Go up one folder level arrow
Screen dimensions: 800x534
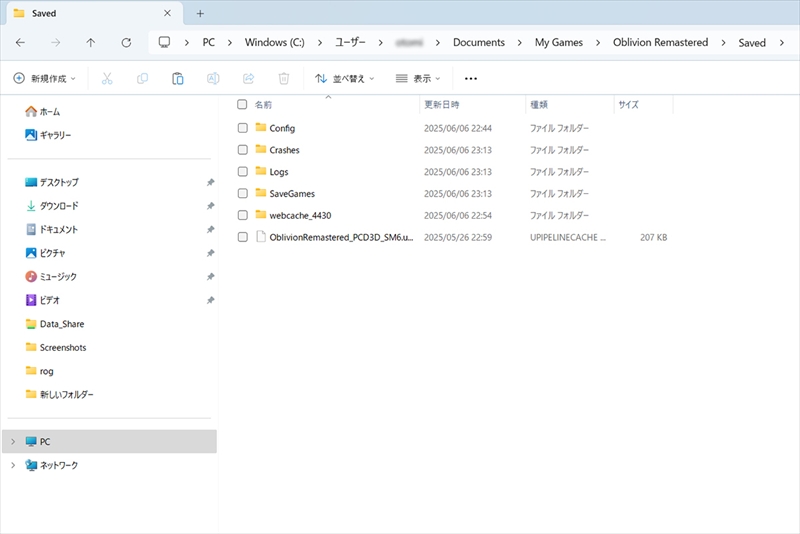pyautogui.click(x=90, y=43)
